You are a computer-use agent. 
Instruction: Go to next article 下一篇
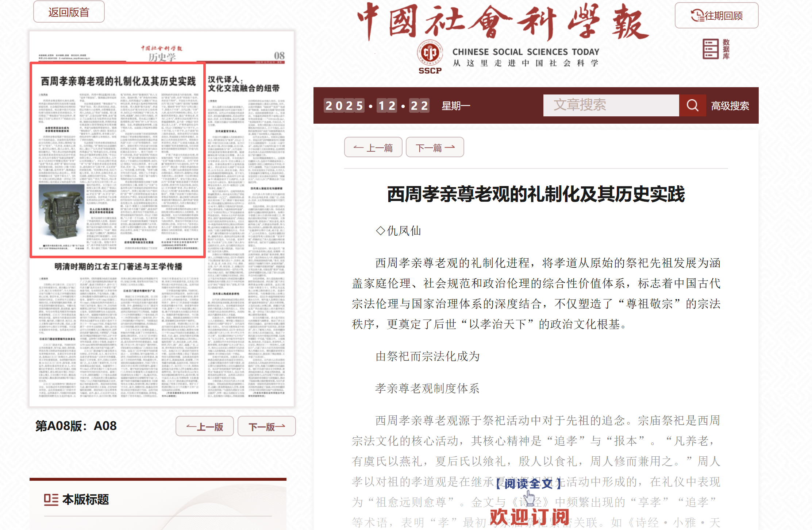(435, 147)
